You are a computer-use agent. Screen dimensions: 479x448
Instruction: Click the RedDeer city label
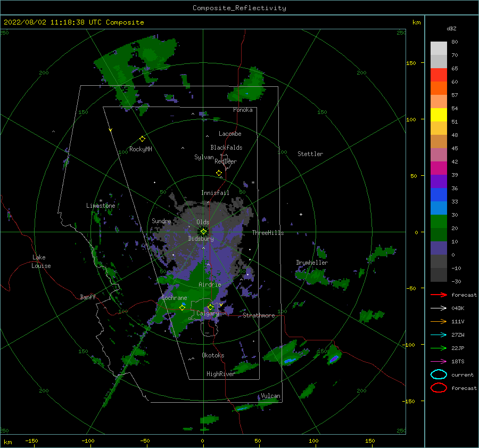click(226, 161)
